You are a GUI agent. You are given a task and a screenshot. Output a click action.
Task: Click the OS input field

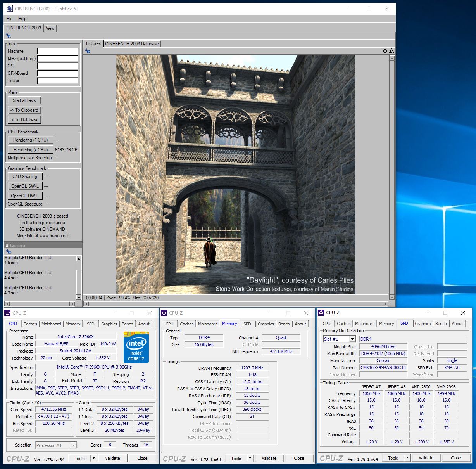click(x=57, y=66)
